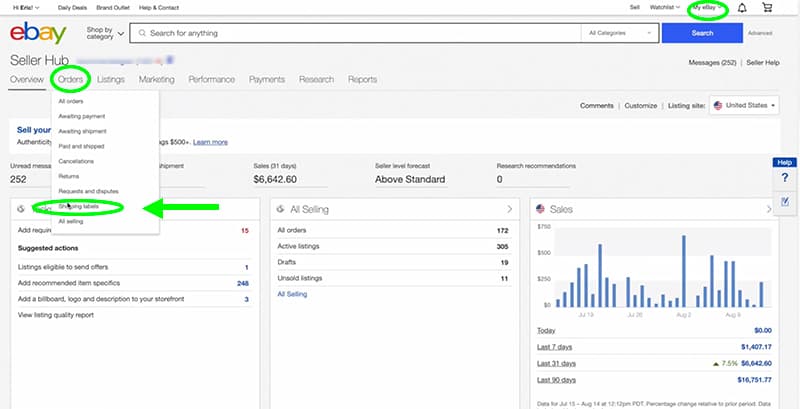Open the Reports tab
Screen dimensions: 800x409
click(x=362, y=80)
